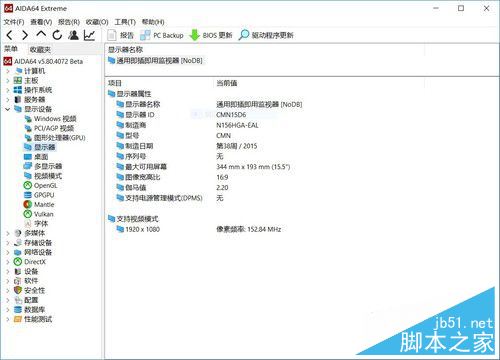Open the 文件(F) menu
The image size is (500, 360).
pos(14,22)
